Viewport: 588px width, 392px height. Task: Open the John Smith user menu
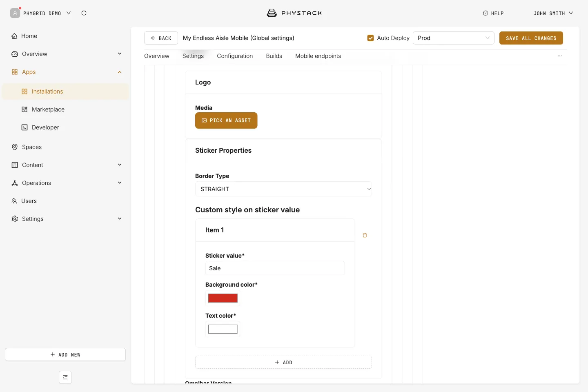553,13
